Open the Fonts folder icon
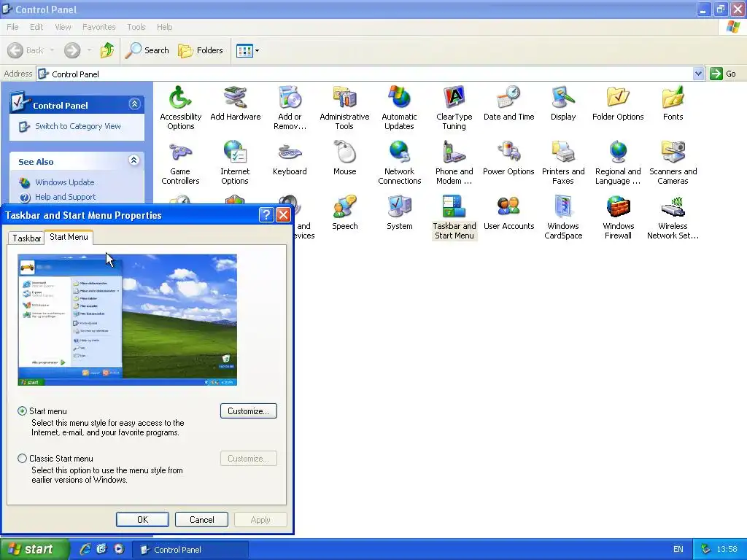Viewport: 747px width, 560px height. [x=673, y=104]
